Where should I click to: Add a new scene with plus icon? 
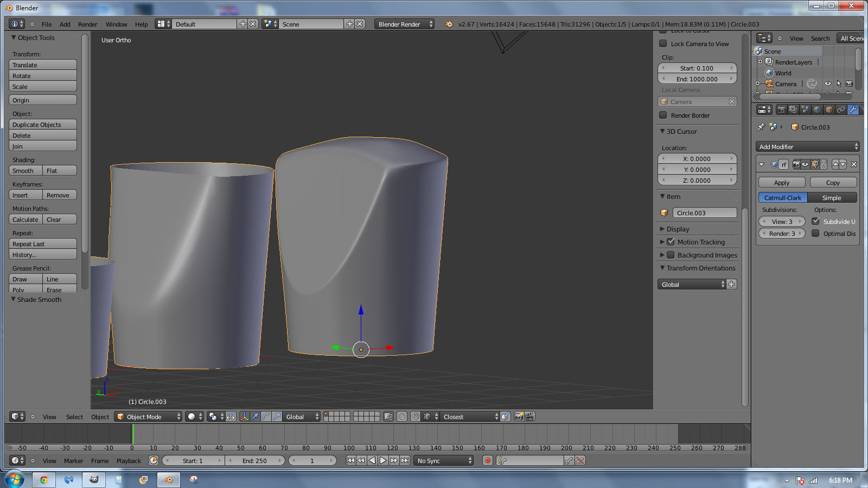coord(350,24)
